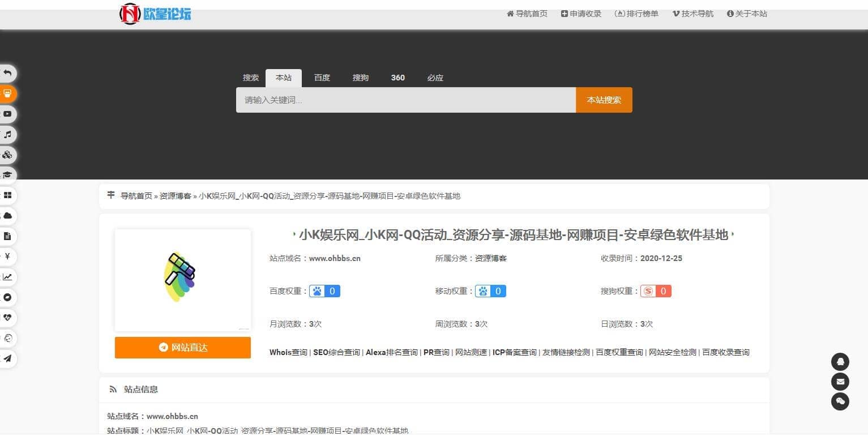Viewport: 868px width, 436px height.
Task: Click the QQ penguin contact icon
Action: pos(840,361)
